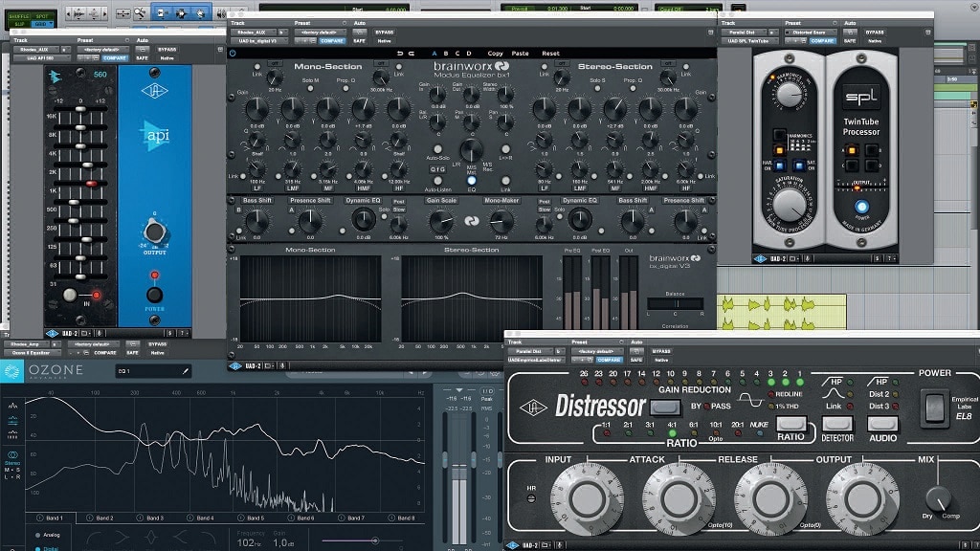Image resolution: width=980 pixels, height=551 pixels.
Task: Click the brainworx center link logo icon
Action: tap(472, 221)
